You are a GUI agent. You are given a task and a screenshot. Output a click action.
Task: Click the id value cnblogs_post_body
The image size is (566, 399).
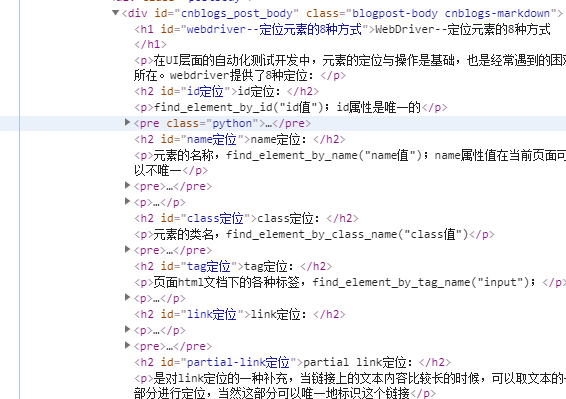click(236, 13)
